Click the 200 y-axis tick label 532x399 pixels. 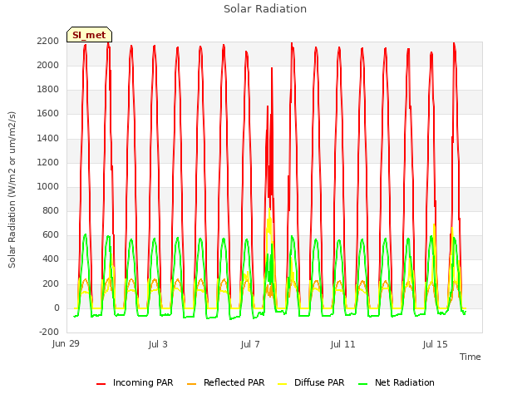coord(51,283)
